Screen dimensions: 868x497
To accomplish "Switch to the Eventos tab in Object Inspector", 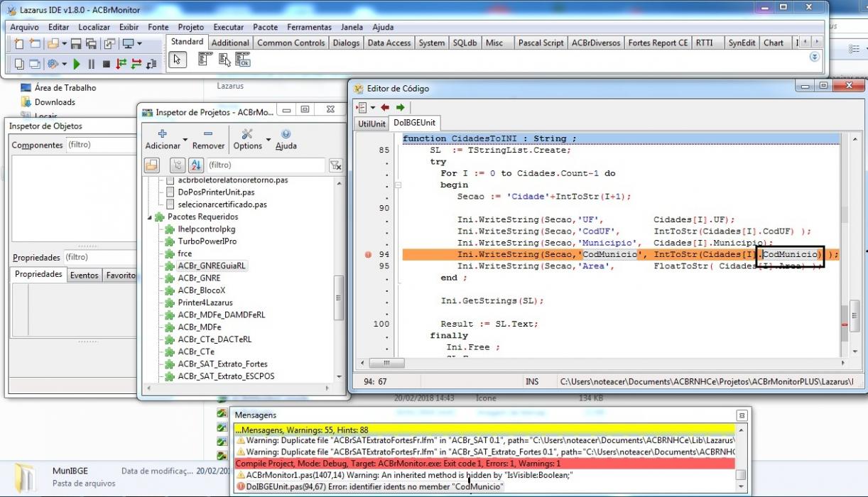I will pos(84,275).
